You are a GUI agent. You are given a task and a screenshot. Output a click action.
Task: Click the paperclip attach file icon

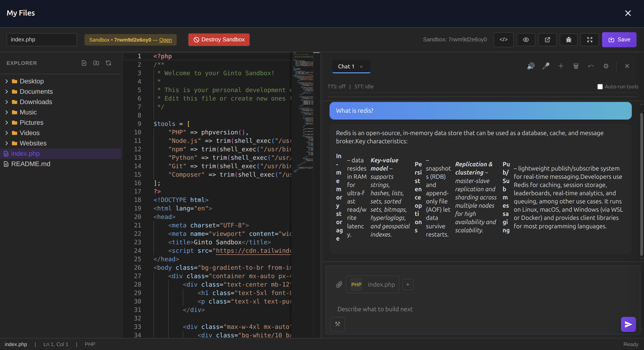339,284
